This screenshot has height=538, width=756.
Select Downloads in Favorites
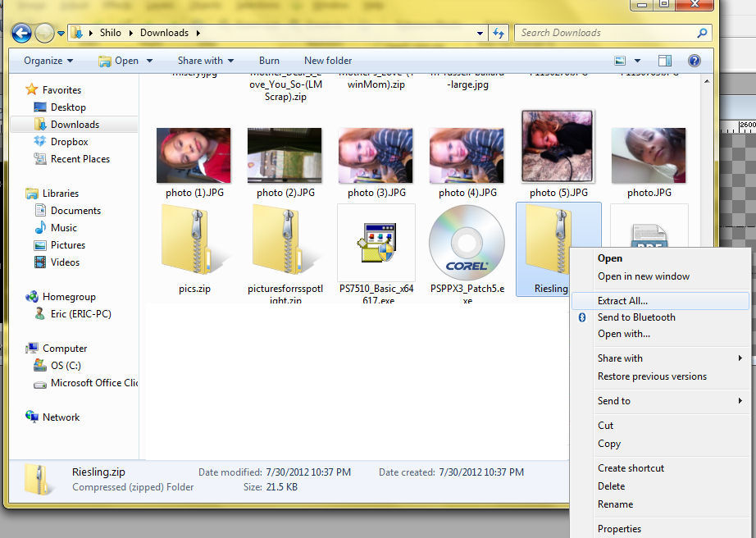[x=66, y=125]
